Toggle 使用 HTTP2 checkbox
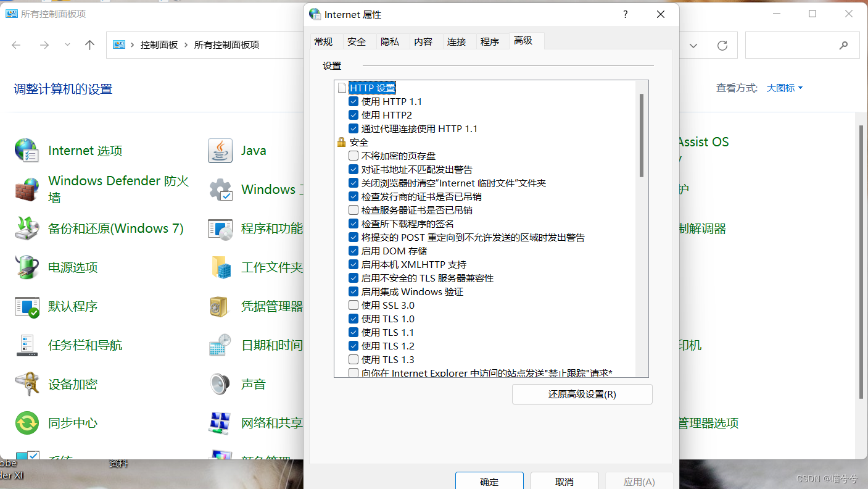Image resolution: width=868 pixels, height=489 pixels. click(x=353, y=115)
